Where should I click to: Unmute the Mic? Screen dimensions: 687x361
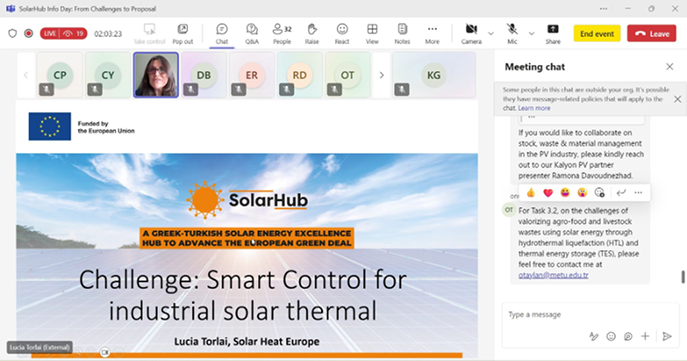tap(512, 34)
